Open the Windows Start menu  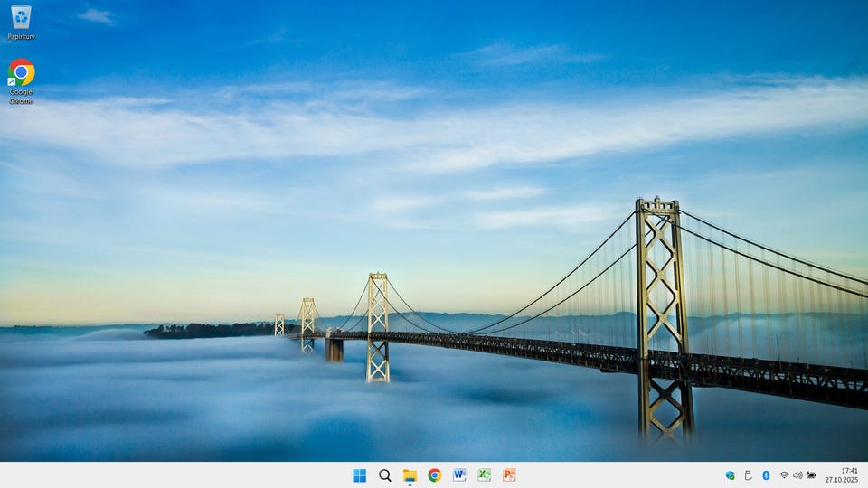(359, 475)
